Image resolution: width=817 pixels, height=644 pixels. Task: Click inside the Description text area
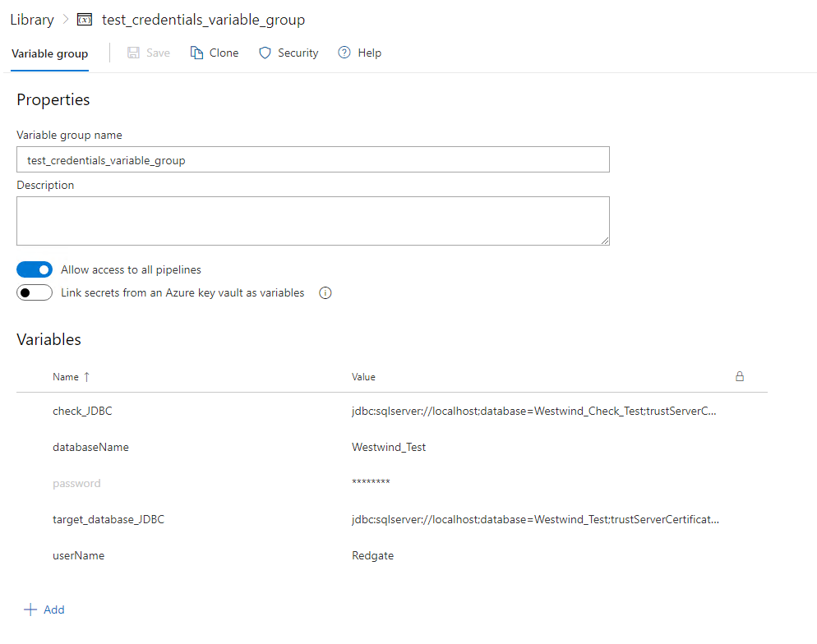click(x=312, y=220)
